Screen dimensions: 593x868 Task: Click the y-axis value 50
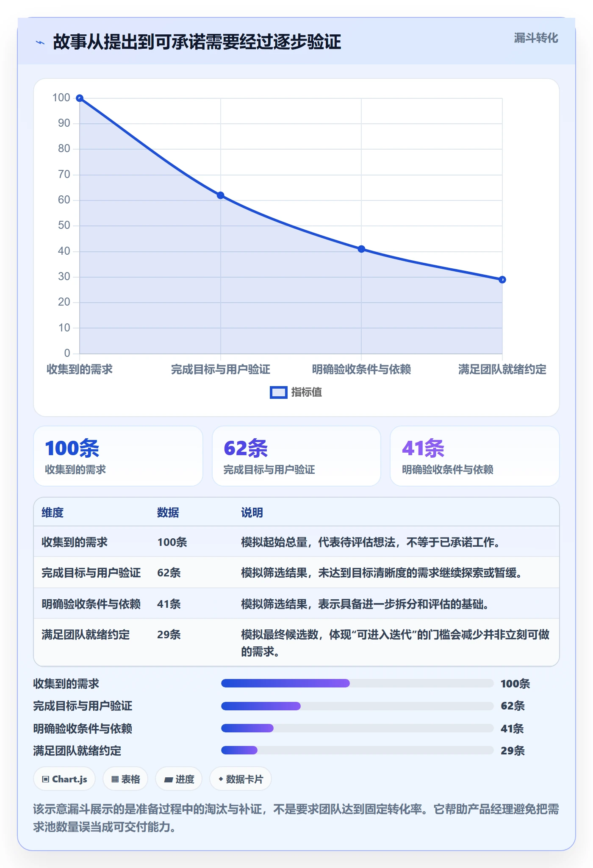(64, 225)
